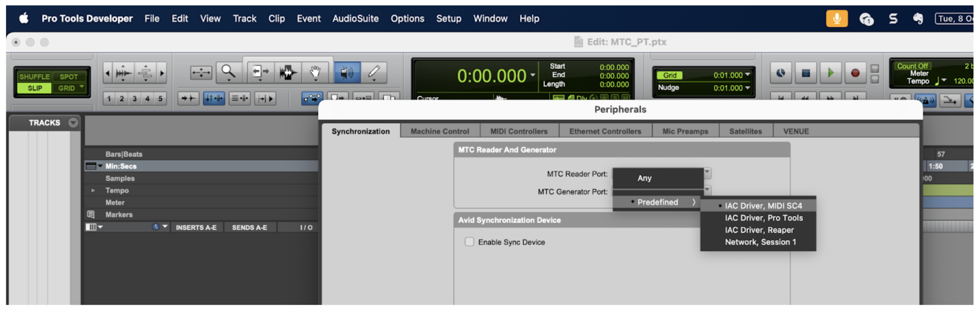Select the Grabber hand tool

point(316,72)
